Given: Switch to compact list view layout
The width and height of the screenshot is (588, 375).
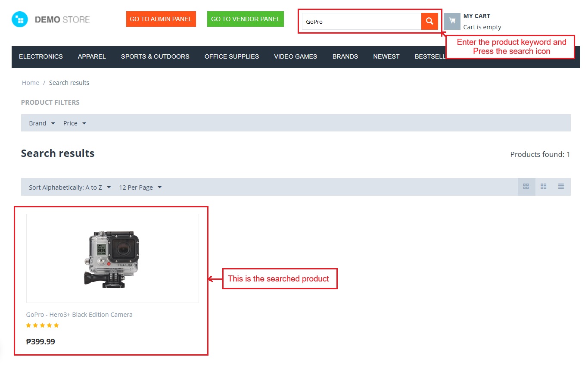Looking at the screenshot, I should [544, 187].
